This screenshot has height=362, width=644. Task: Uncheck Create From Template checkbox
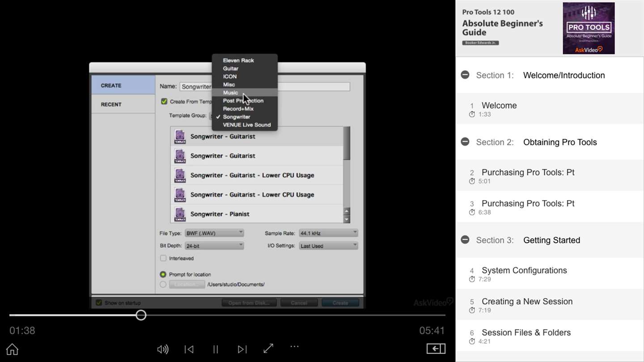pos(164,101)
